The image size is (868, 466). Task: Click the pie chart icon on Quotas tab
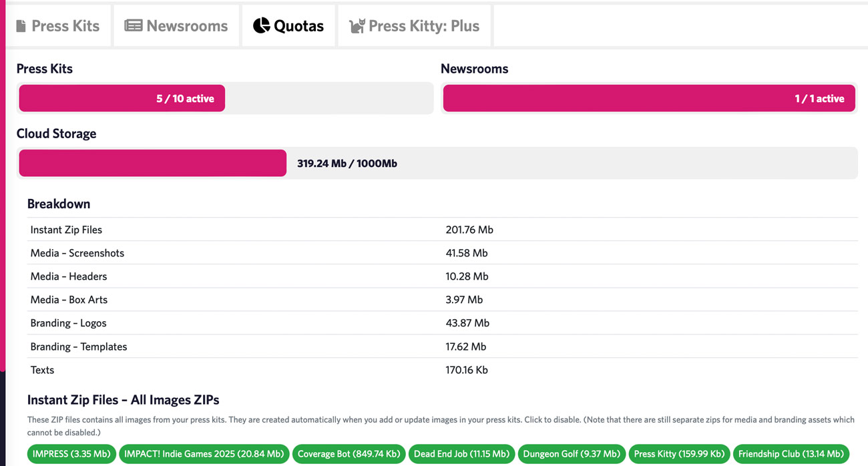tap(260, 25)
